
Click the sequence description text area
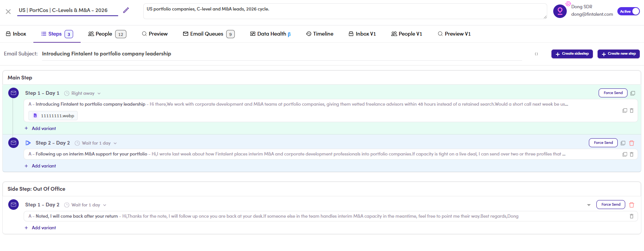pyautogui.click(x=345, y=11)
